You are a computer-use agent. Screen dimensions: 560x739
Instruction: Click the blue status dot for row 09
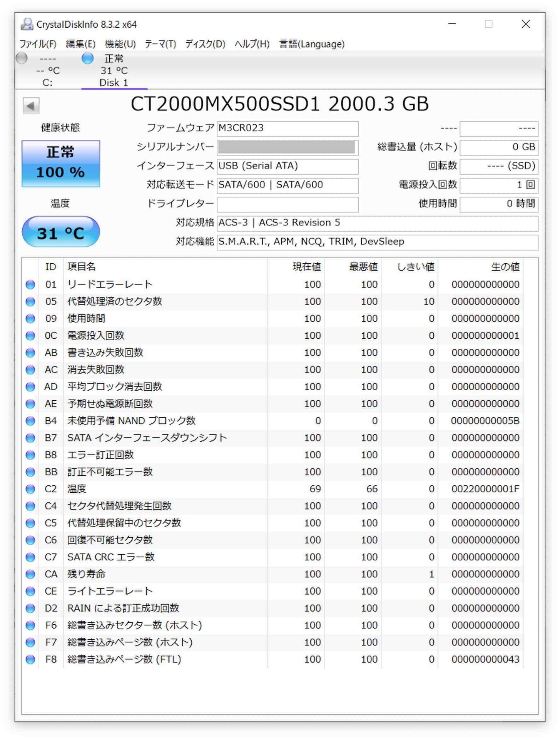(x=30, y=318)
